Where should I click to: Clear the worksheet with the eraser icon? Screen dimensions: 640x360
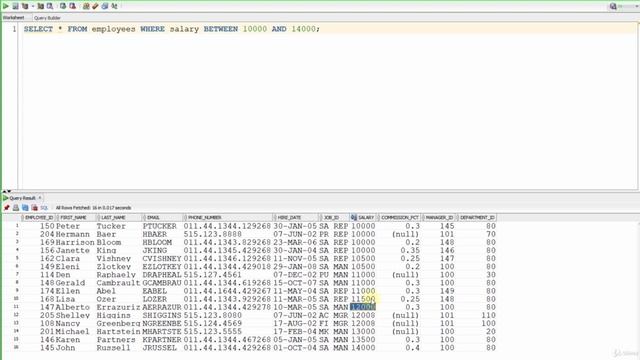[x=95, y=6]
